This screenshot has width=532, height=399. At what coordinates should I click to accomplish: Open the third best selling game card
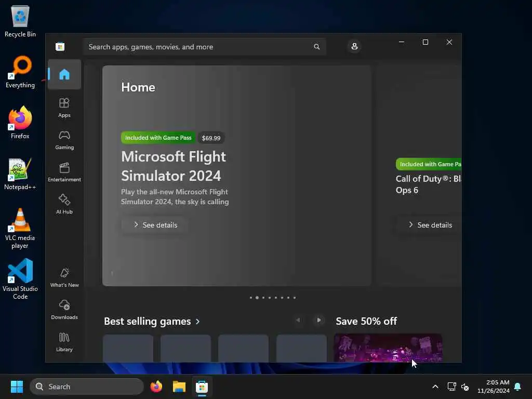[243, 349]
